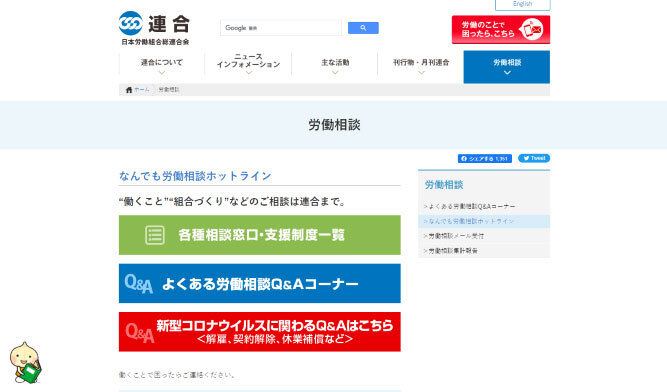The width and height of the screenshot is (667, 392).
Task: Expand the white chevron under 労働相談 tab
Action: click(507, 73)
